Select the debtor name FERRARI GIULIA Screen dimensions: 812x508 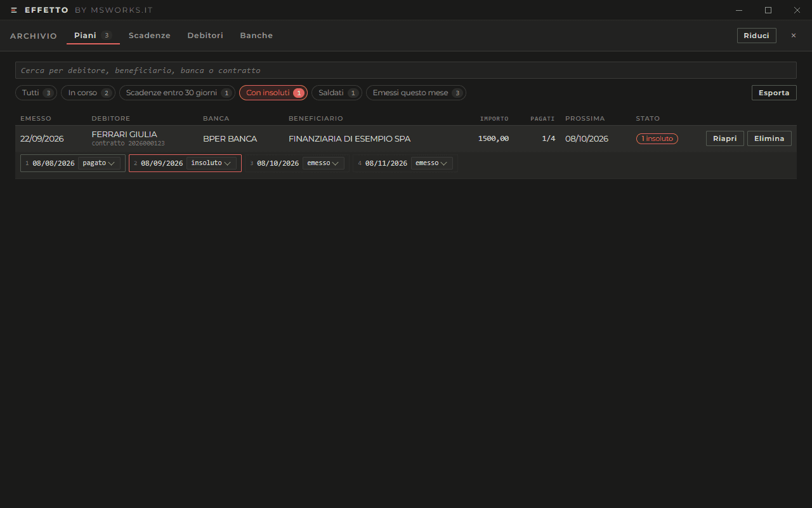click(x=124, y=134)
